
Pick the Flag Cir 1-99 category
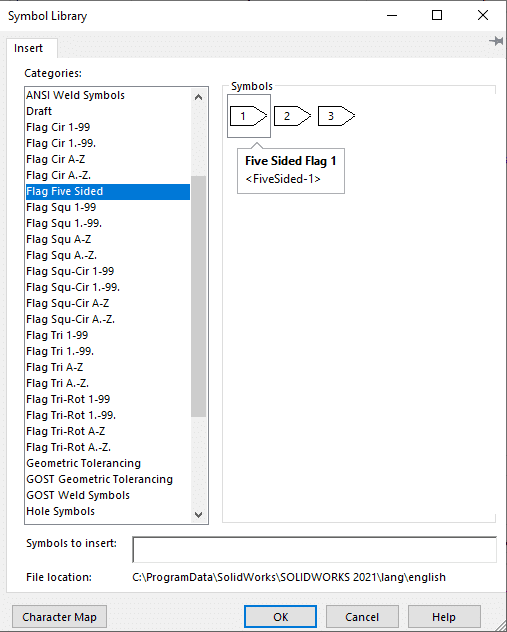pos(108,127)
